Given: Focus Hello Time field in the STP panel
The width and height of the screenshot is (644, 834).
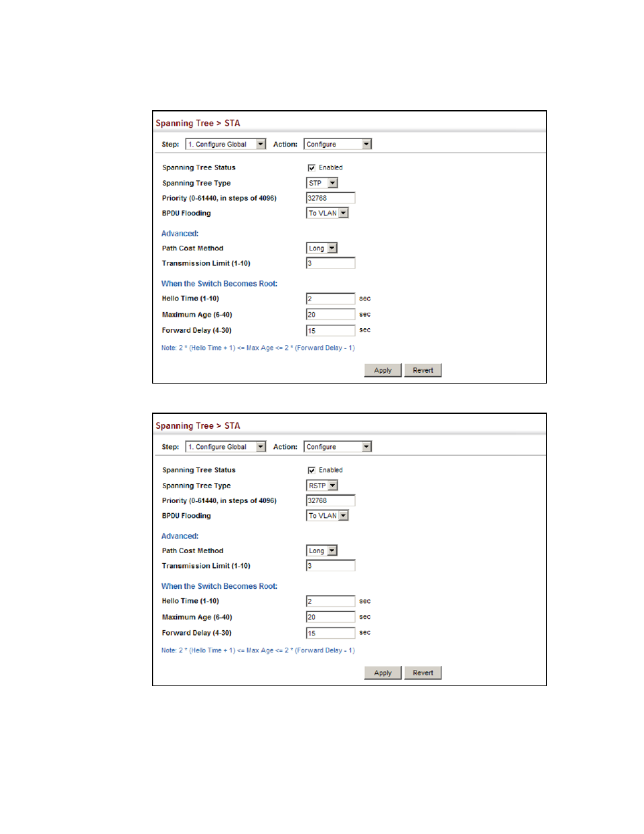Looking at the screenshot, I should tap(331, 298).
